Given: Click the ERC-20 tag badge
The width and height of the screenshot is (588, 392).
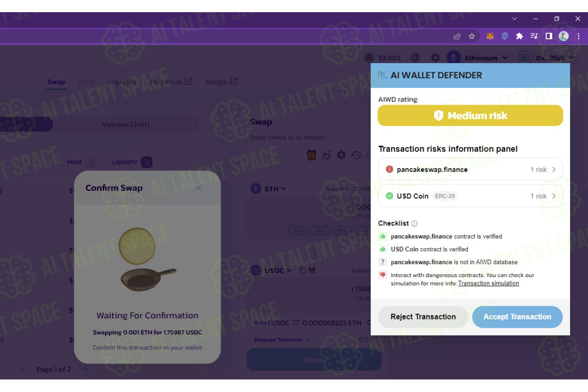Looking at the screenshot, I should [x=445, y=196].
